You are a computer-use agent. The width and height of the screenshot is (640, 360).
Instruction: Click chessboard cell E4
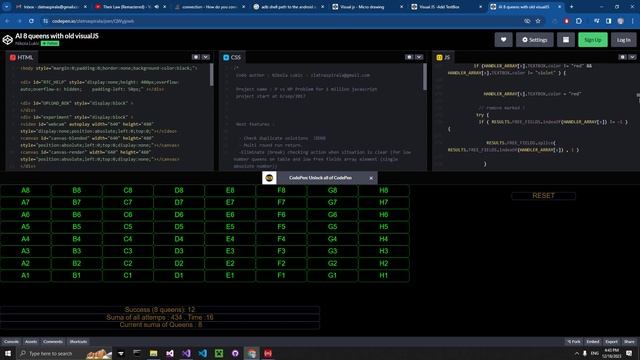[x=230, y=239]
